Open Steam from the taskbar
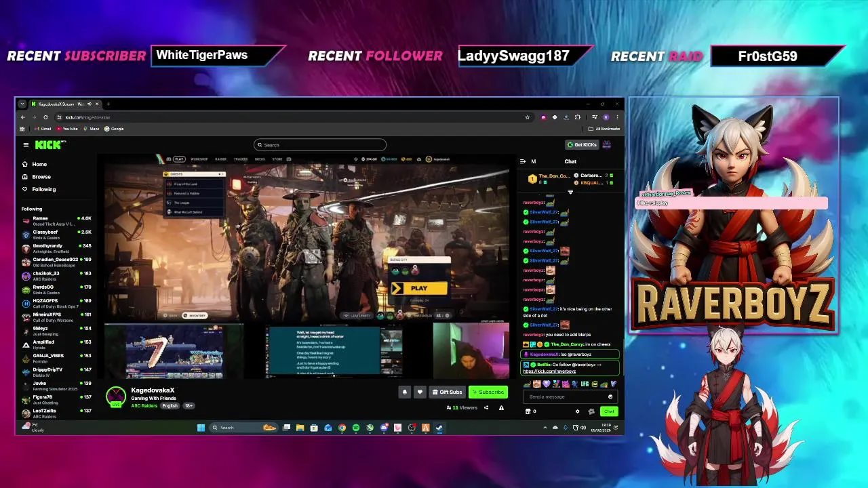 point(439,428)
